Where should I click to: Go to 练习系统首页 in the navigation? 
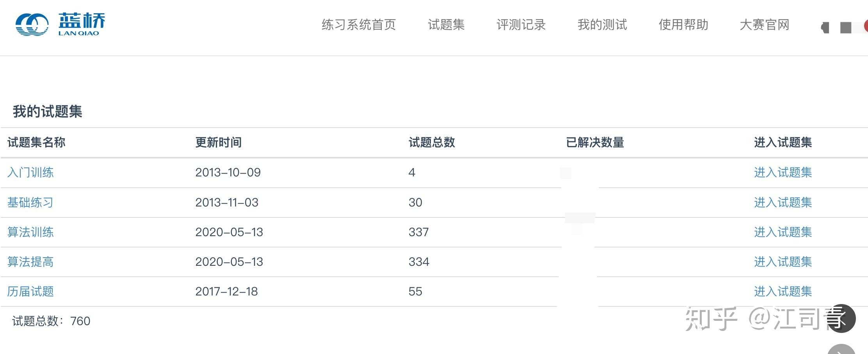359,25
